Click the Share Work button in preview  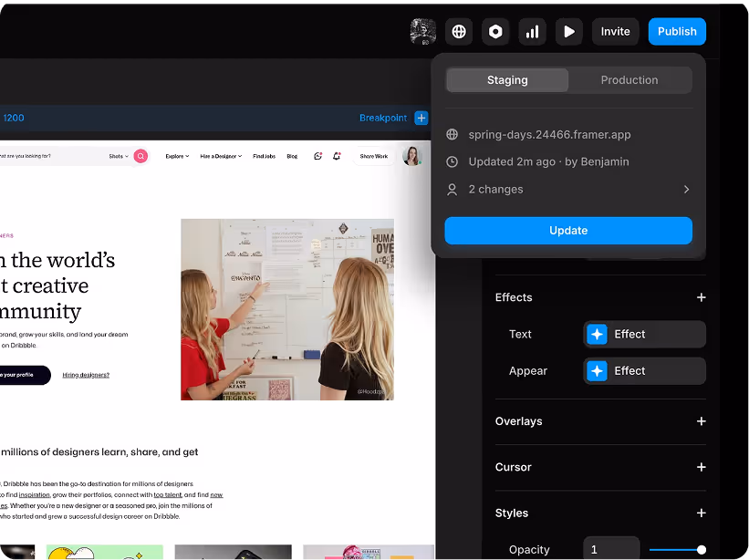click(373, 156)
